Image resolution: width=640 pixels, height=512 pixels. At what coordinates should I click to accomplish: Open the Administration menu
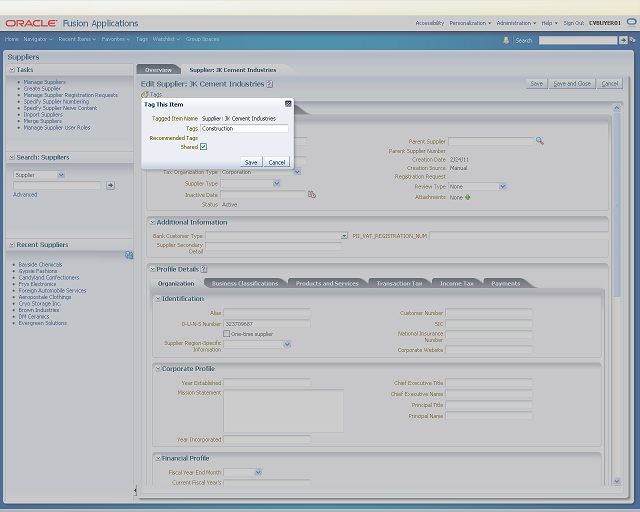click(x=516, y=23)
